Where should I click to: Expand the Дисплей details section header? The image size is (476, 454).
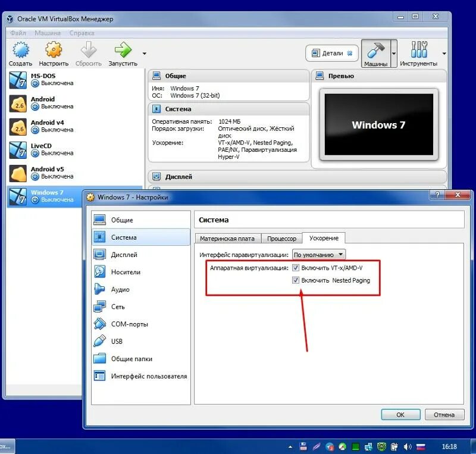[297, 177]
